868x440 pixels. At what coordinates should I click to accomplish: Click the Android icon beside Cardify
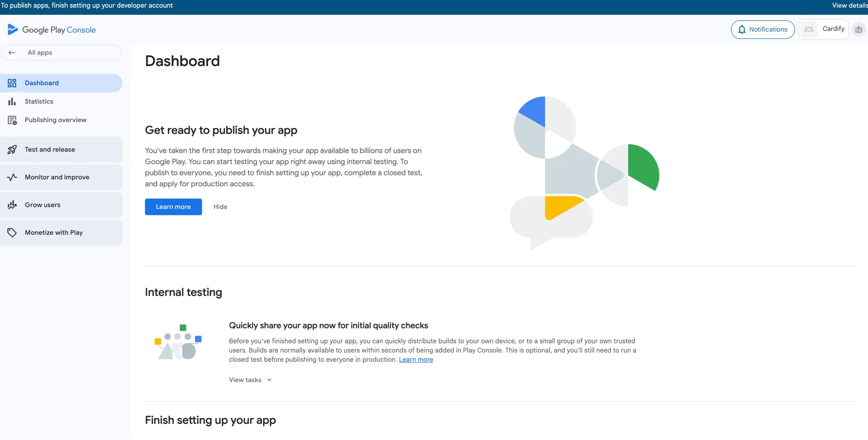point(810,29)
